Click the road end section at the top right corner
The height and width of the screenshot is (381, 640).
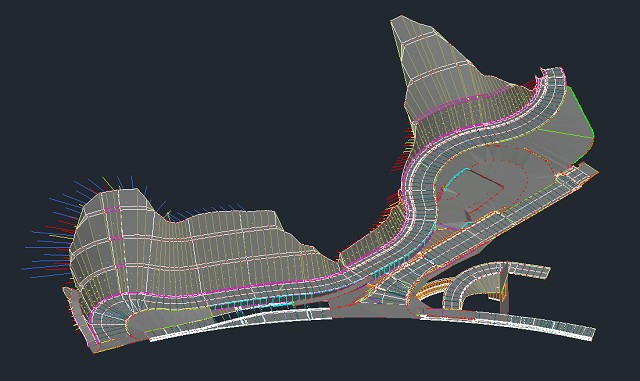click(x=554, y=76)
